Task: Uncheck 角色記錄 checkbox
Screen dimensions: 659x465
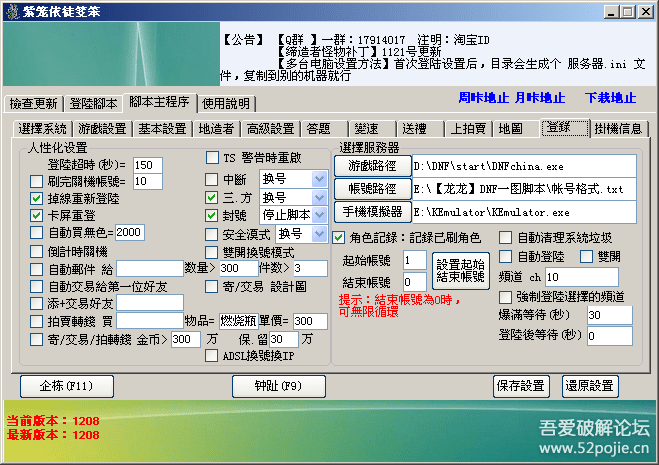Action: click(x=339, y=238)
